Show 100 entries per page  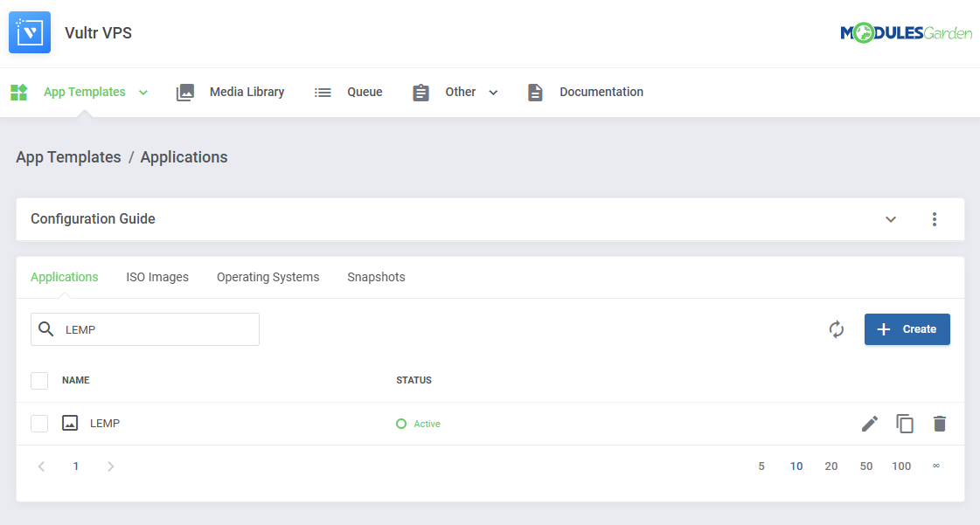[x=901, y=466]
